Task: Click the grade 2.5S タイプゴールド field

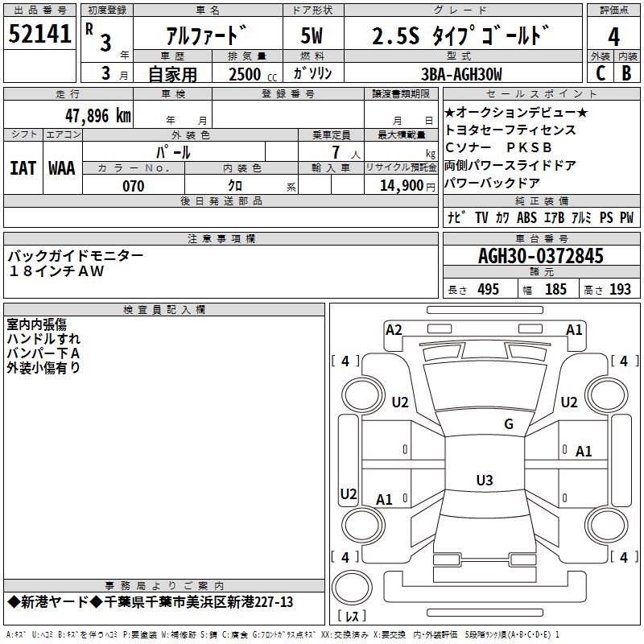Action: [x=461, y=36]
